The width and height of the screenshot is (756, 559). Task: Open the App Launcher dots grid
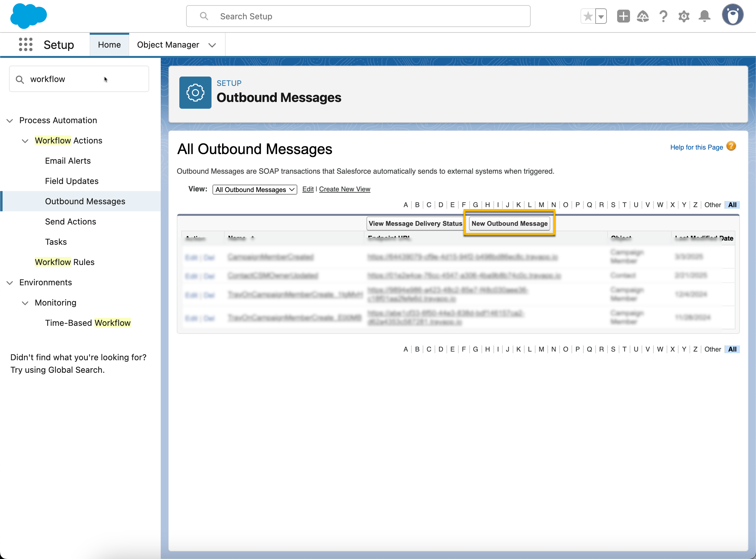26,44
